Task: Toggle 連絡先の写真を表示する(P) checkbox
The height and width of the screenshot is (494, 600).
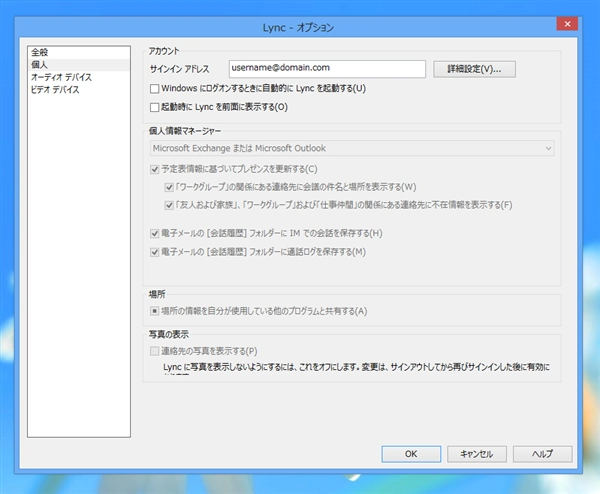Action: pyautogui.click(x=155, y=351)
